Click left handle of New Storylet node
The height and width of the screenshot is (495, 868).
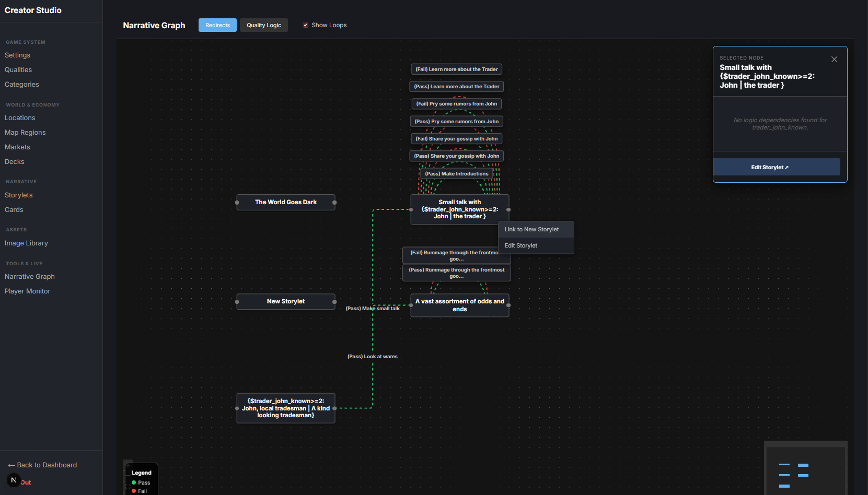237,302
